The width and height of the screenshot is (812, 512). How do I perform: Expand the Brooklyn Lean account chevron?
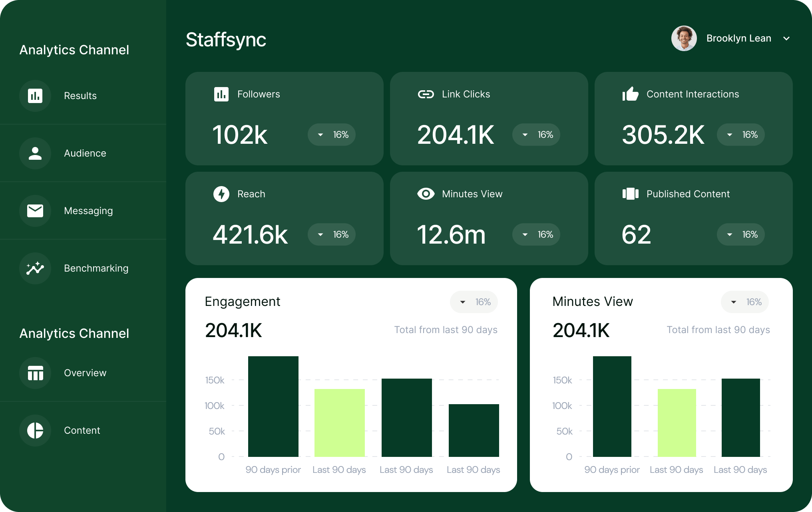pos(786,39)
